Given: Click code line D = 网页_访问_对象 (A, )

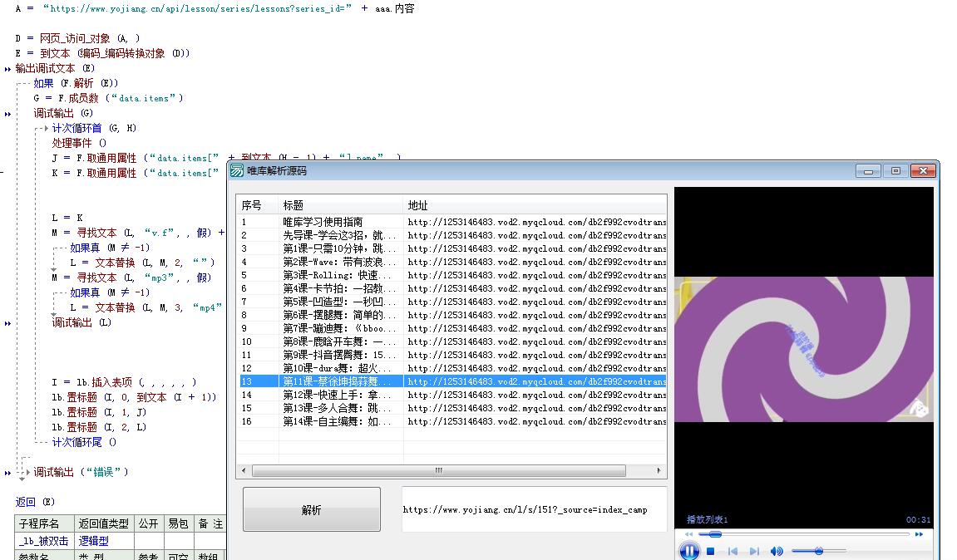Looking at the screenshot, I should click(77, 38).
